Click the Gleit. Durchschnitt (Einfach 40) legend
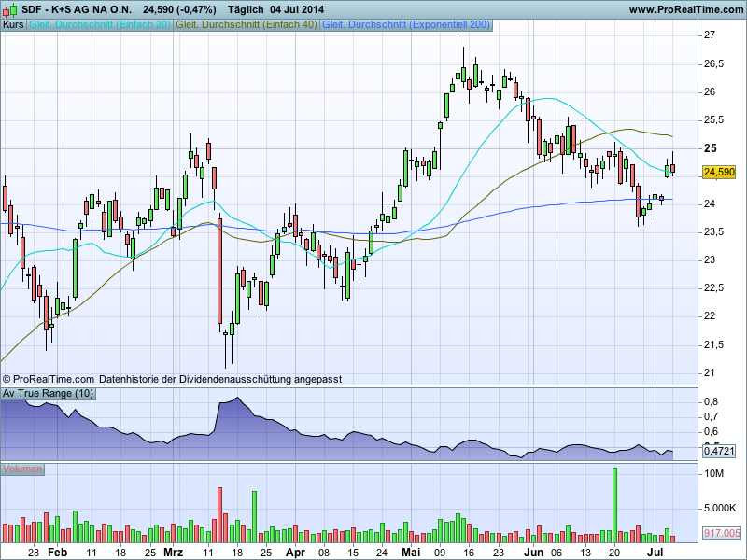 pyautogui.click(x=247, y=25)
